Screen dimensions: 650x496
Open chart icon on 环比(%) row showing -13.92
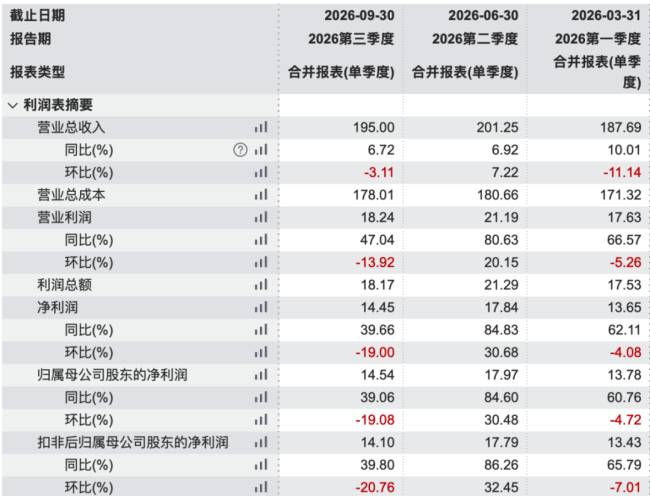(x=261, y=262)
